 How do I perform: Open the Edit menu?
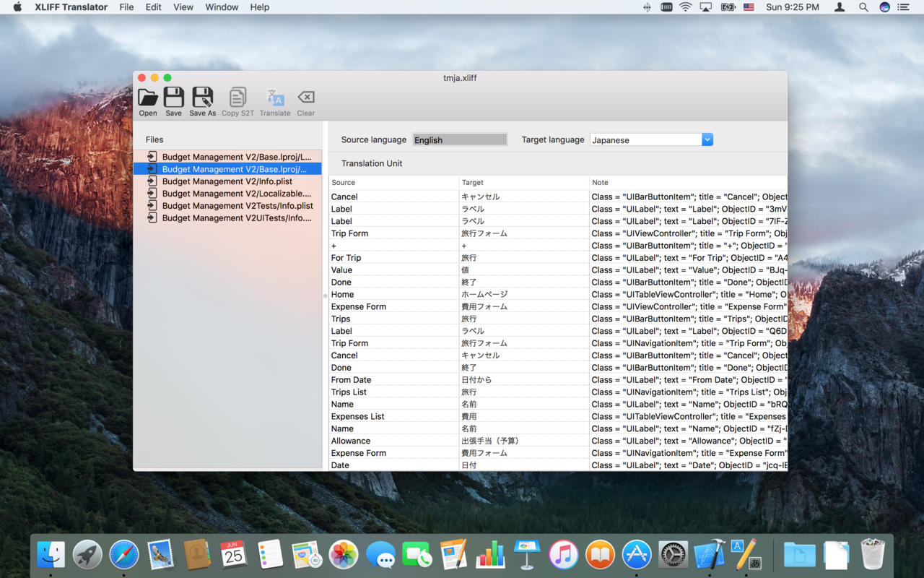point(154,7)
